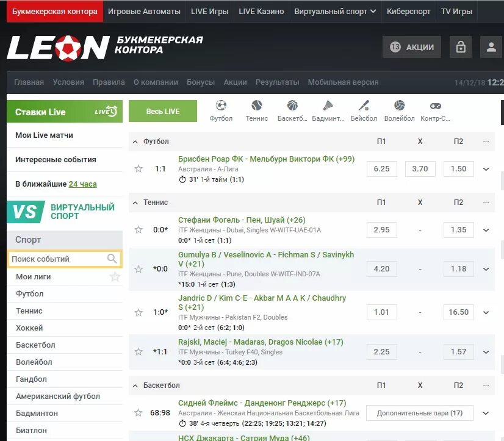Expand markets for Gumulya / Veselinovic match

point(486,270)
